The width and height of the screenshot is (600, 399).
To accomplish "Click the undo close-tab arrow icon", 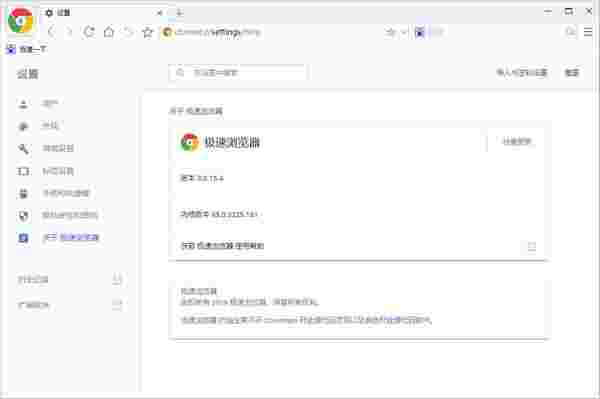I will [128, 32].
